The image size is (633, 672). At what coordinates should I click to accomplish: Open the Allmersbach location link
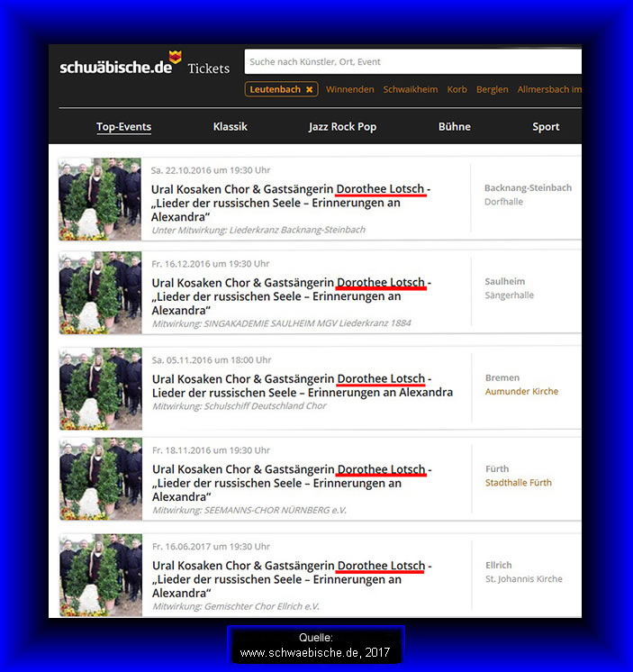click(549, 89)
